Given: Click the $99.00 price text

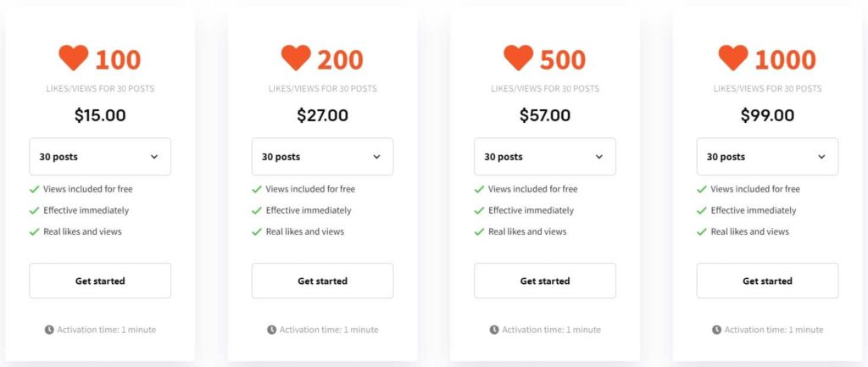Looking at the screenshot, I should click(x=768, y=115).
